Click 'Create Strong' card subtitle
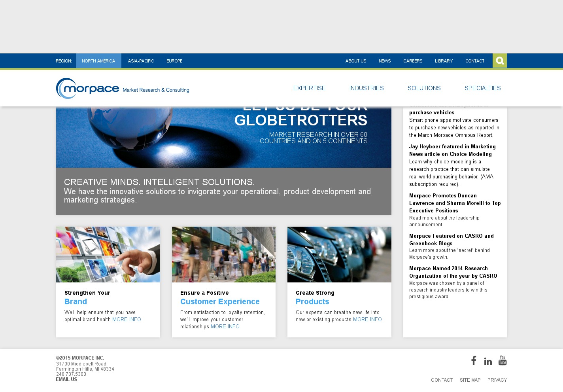563x392 pixels. click(315, 293)
